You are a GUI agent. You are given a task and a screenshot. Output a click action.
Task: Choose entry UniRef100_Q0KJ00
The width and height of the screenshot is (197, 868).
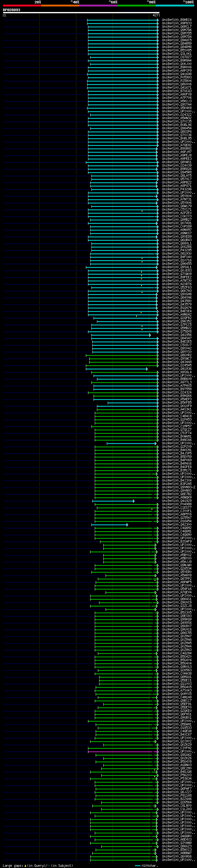coord(176,64)
